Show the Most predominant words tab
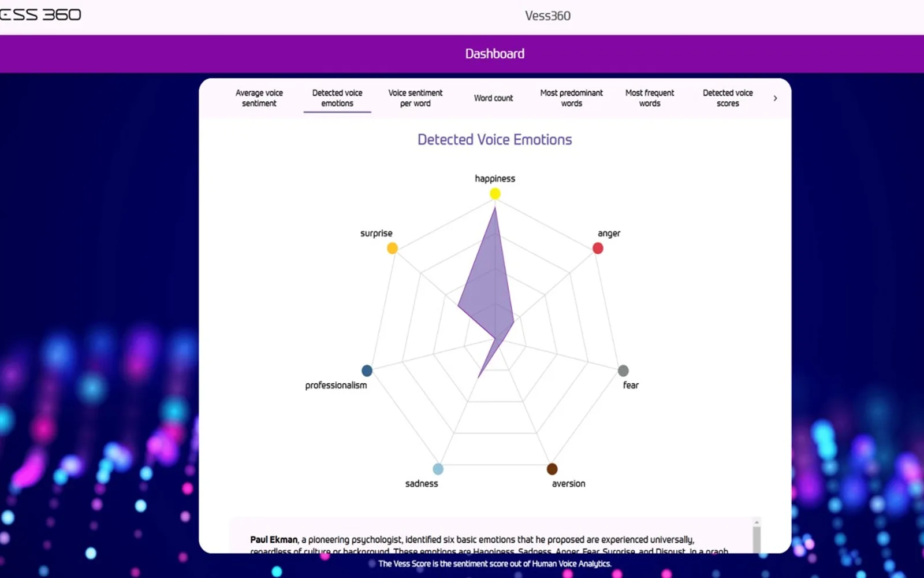 (x=571, y=98)
